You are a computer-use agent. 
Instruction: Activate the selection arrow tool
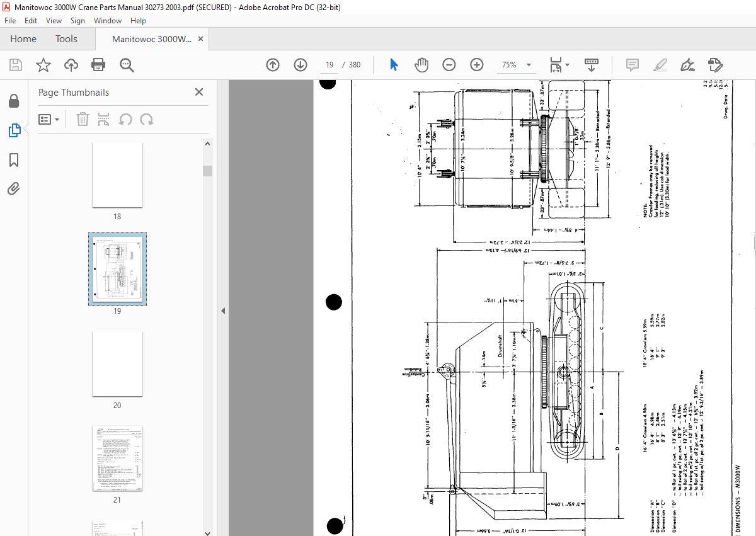click(394, 65)
